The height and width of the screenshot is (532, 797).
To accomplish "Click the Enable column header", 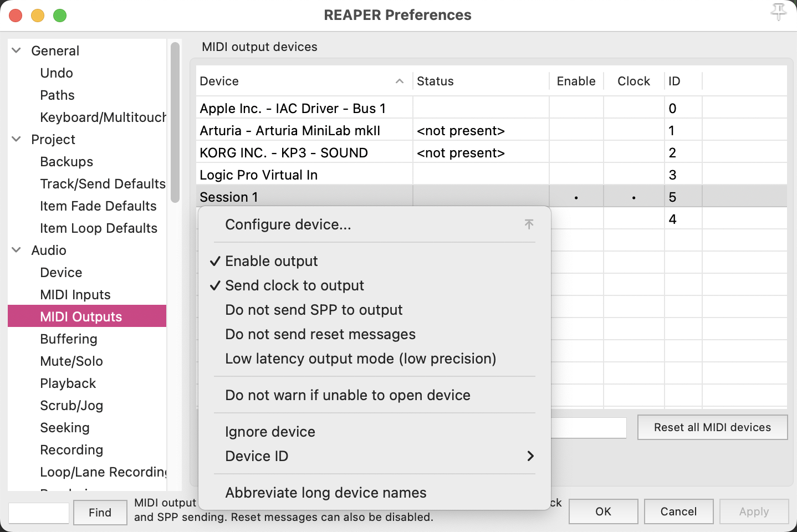I will 576,81.
